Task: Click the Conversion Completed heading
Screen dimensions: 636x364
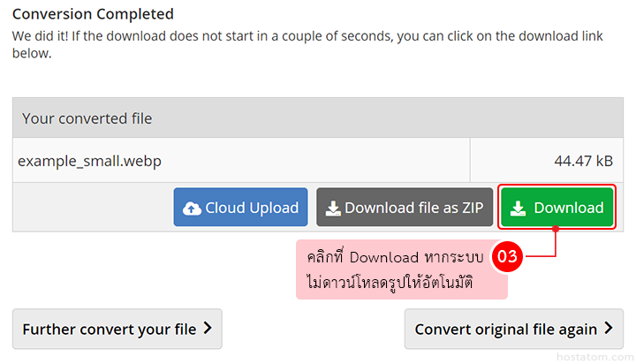Action: (x=93, y=14)
